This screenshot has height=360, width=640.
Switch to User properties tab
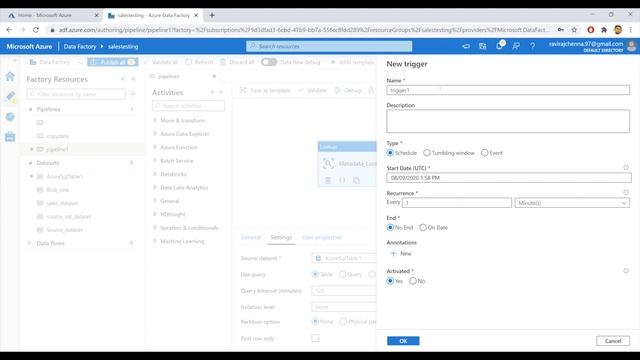pos(322,237)
